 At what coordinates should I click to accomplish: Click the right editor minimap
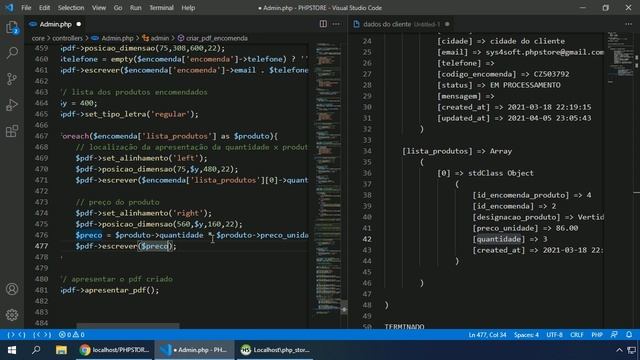(620, 57)
